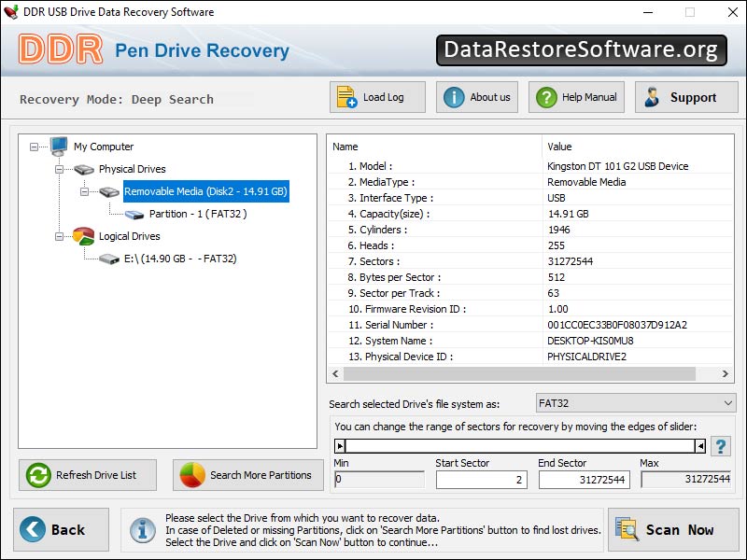The image size is (747, 560).
Task: Collapse the Physical Drives node
Action: (x=59, y=169)
